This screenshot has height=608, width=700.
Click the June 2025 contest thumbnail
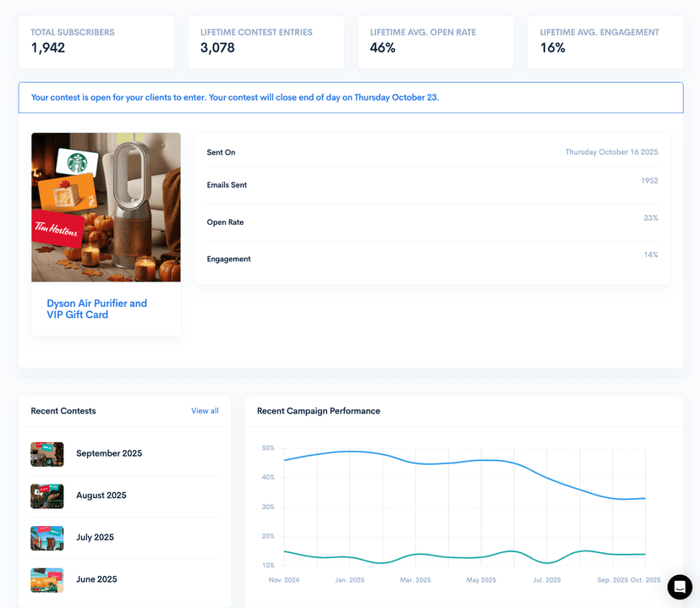(x=46, y=579)
